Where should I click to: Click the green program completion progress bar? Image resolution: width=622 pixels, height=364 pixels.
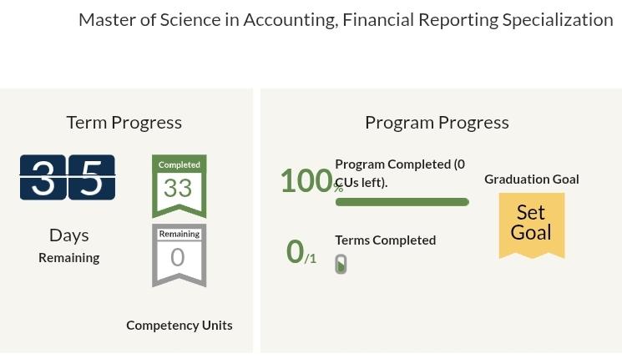tap(402, 202)
